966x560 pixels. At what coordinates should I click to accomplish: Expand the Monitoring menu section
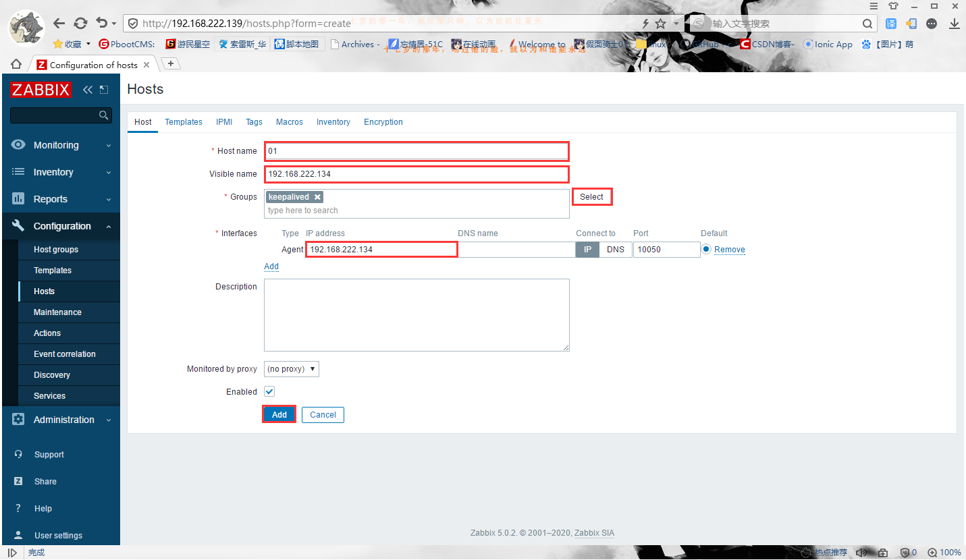click(x=109, y=145)
